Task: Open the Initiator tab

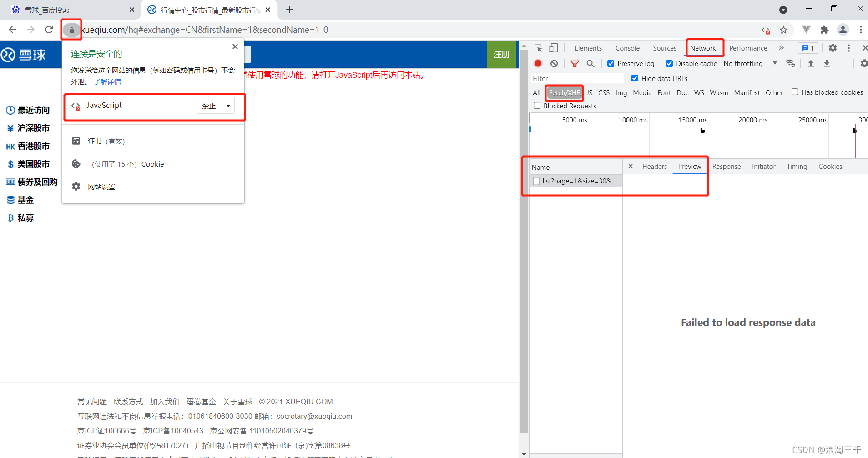Action: (x=763, y=167)
